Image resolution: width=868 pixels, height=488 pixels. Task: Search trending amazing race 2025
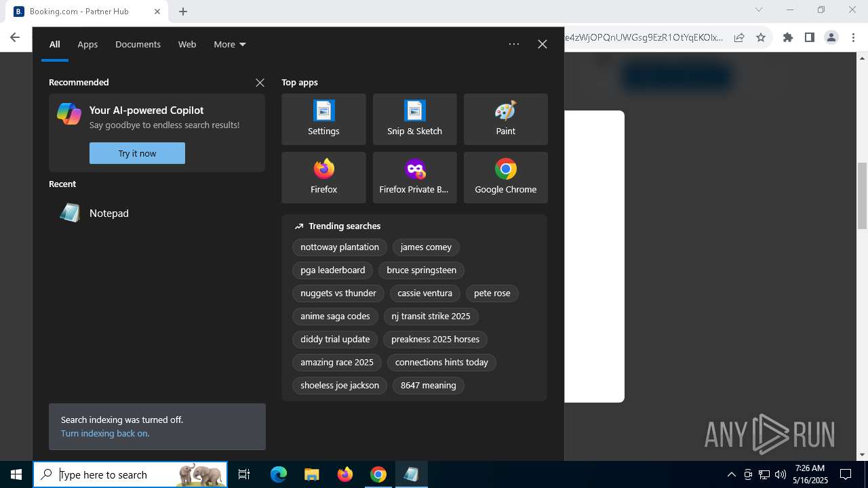337,363
